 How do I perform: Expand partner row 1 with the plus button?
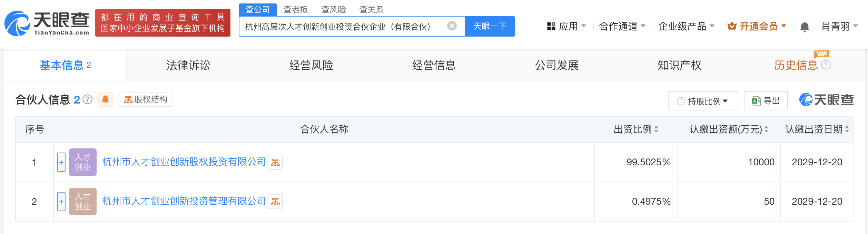tap(61, 162)
